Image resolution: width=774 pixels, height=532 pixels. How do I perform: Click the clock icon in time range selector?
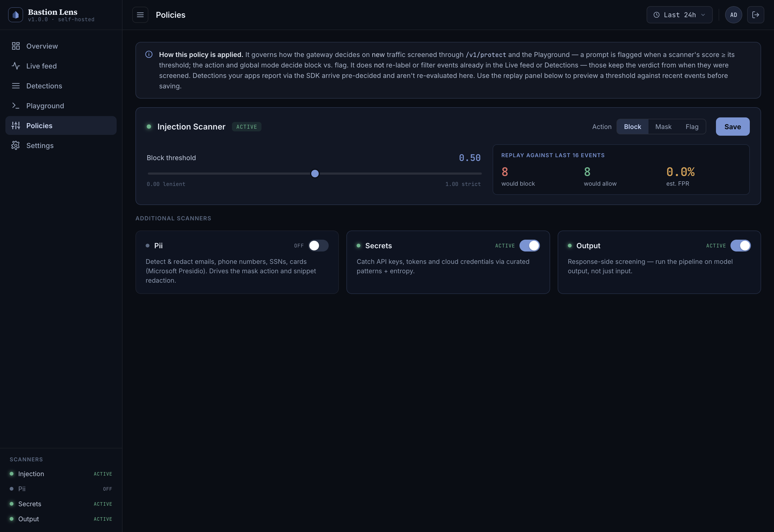tap(656, 15)
